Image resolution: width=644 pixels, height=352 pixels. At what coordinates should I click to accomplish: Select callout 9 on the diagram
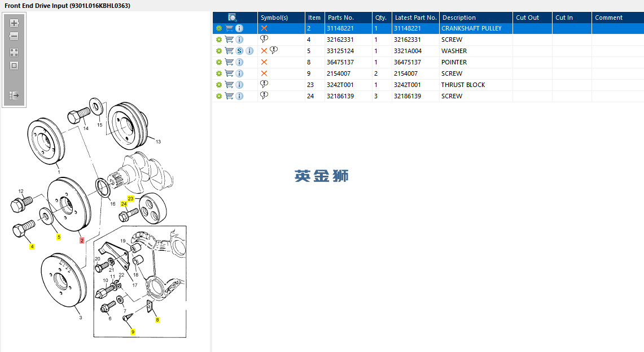(x=133, y=332)
